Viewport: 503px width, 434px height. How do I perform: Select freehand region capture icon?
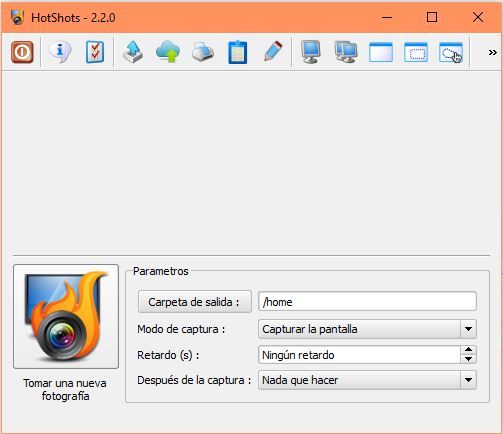451,52
